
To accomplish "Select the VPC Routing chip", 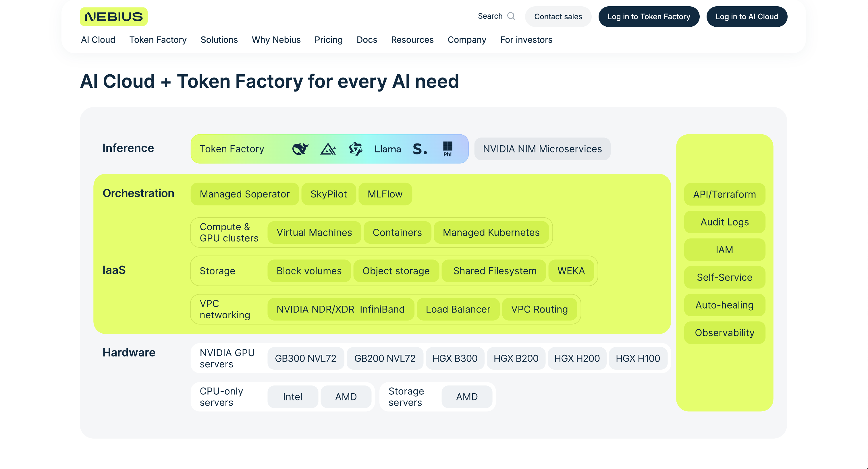I will 539,309.
